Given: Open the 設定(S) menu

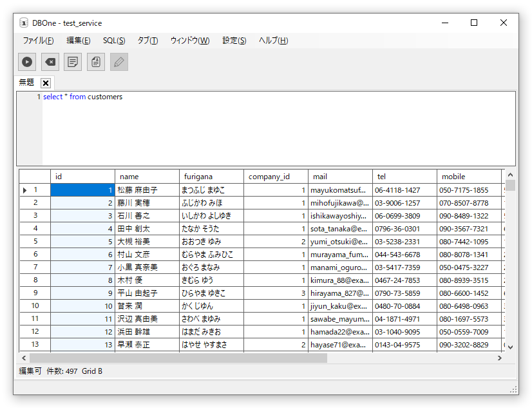Looking at the screenshot, I should [234, 41].
